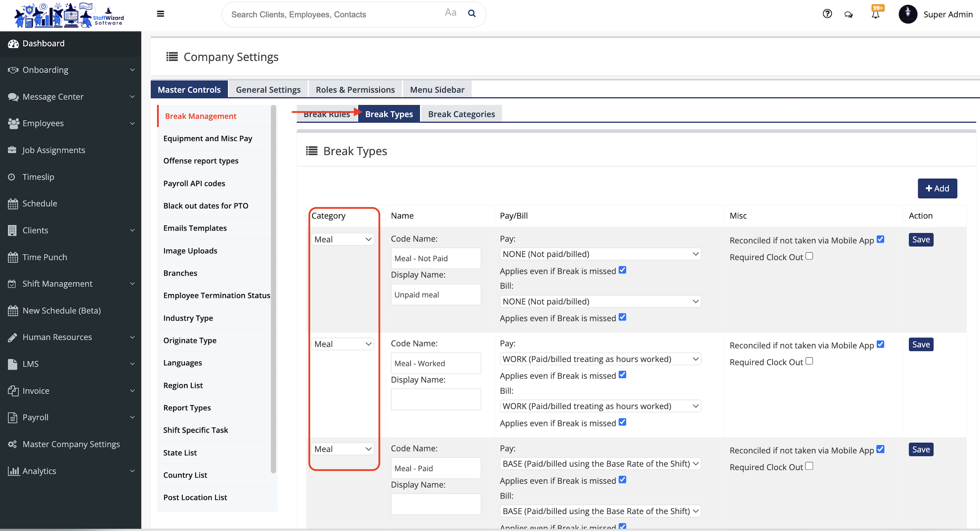980x531 pixels.
Task: Open the Roles & Permissions tab
Action: (355, 89)
